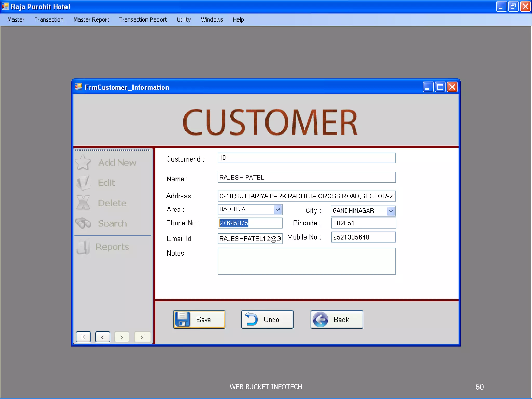Restore down the Raja Purohit Hotel window
The image size is (532, 399).
[x=513, y=6]
